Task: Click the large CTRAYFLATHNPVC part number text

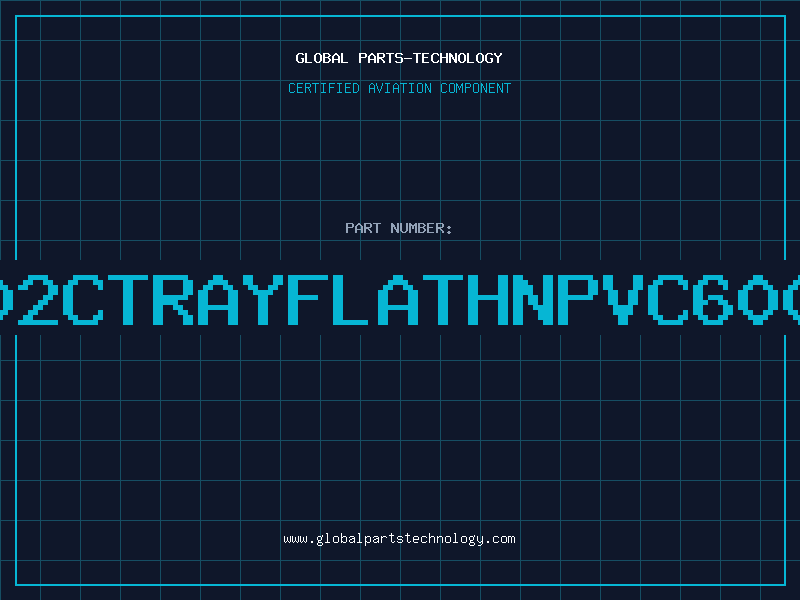Action: (x=400, y=299)
